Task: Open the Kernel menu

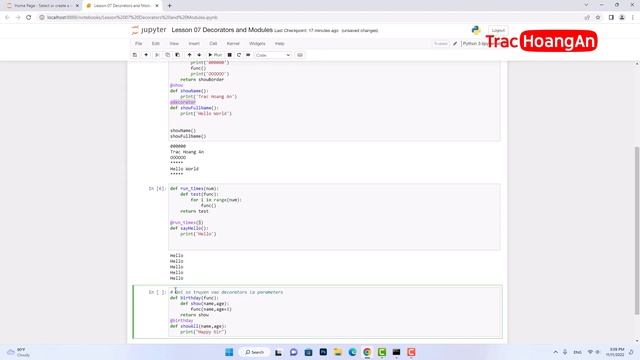Action: coord(233,43)
